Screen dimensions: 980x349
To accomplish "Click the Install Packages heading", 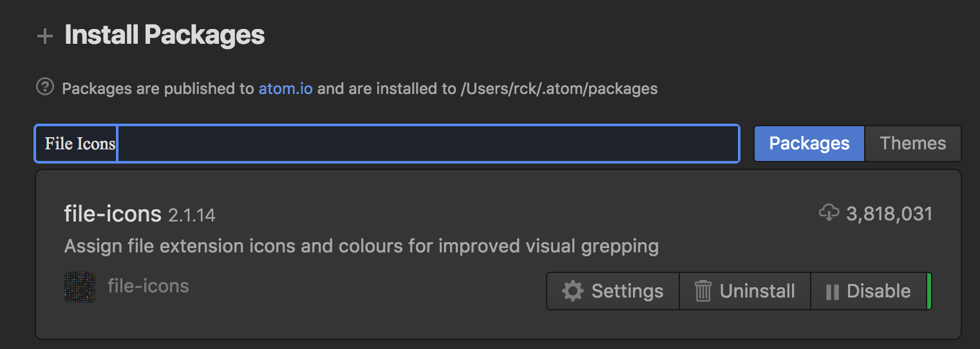I will pos(165,35).
